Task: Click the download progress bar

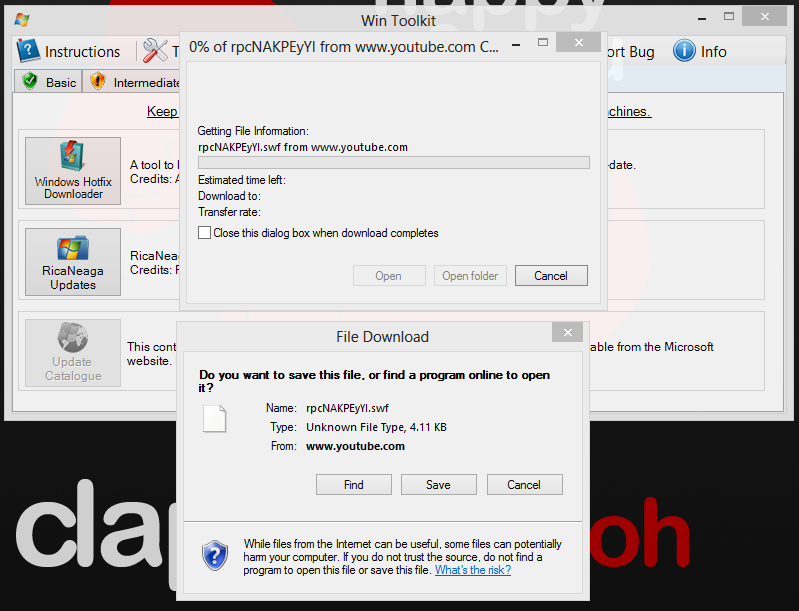Action: click(x=393, y=162)
